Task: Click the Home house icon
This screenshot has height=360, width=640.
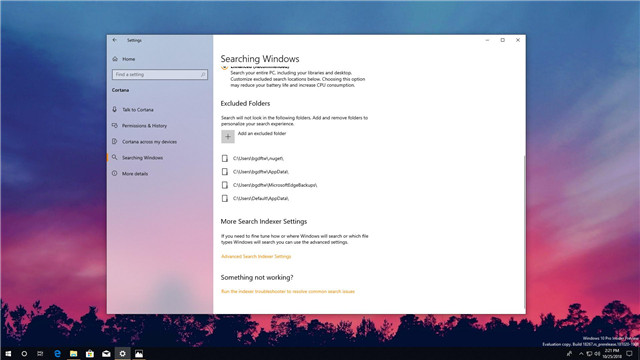Action: [115, 59]
